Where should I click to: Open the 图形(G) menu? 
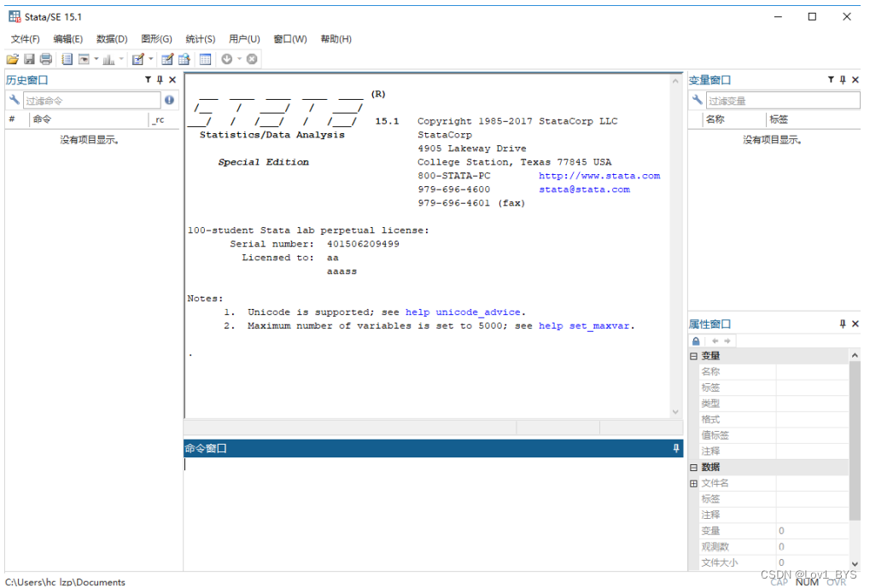coord(156,39)
